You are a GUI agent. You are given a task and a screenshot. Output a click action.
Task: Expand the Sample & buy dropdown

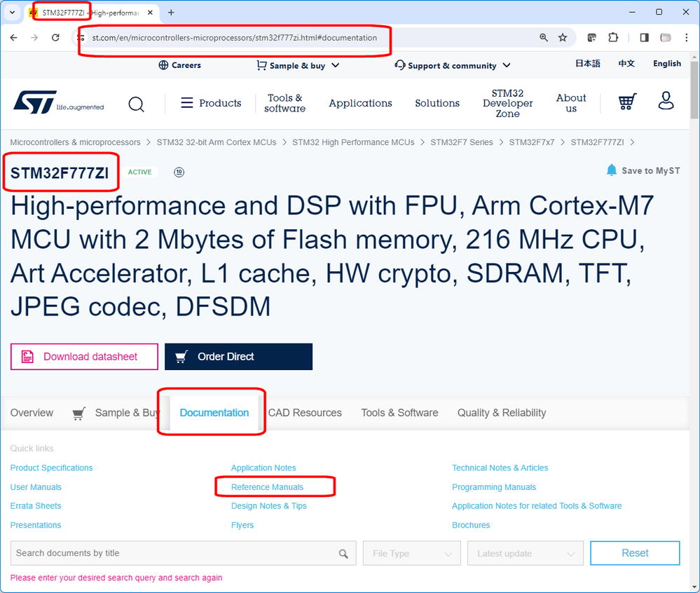point(298,66)
